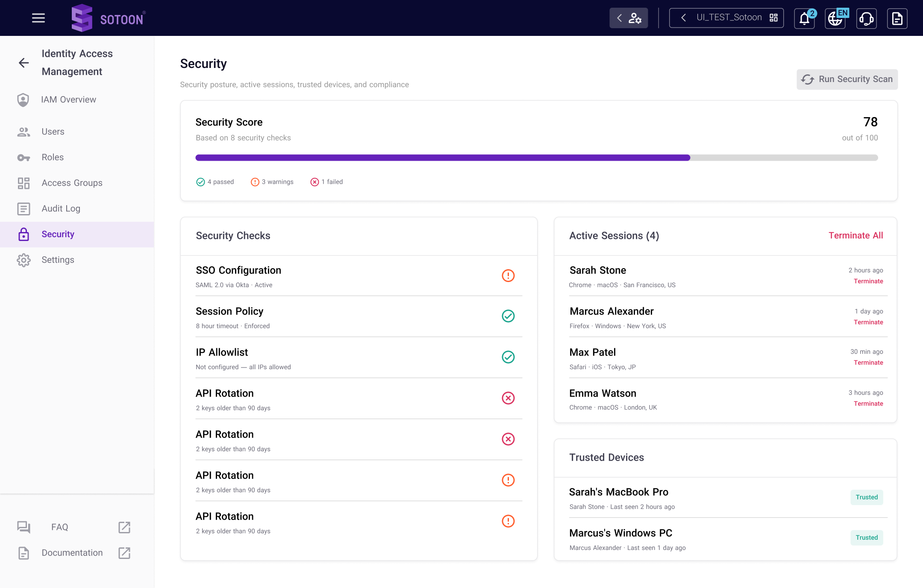The image size is (923, 588).
Task: Click IP Allowlist check icon
Action: 508,357
